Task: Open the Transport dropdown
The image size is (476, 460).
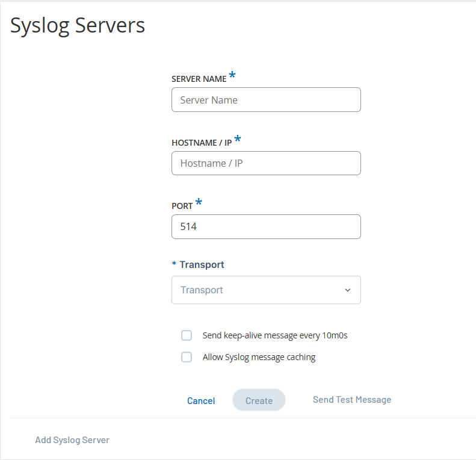Action: 259,290
